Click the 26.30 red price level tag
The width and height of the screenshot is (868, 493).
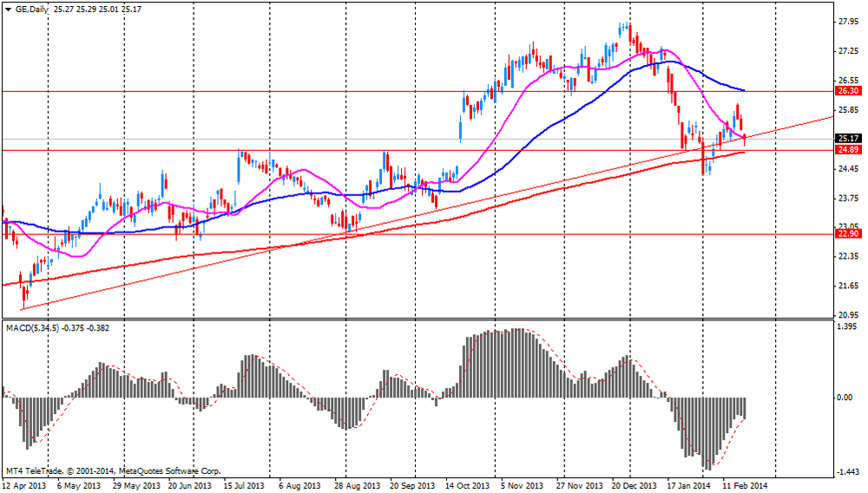point(849,91)
